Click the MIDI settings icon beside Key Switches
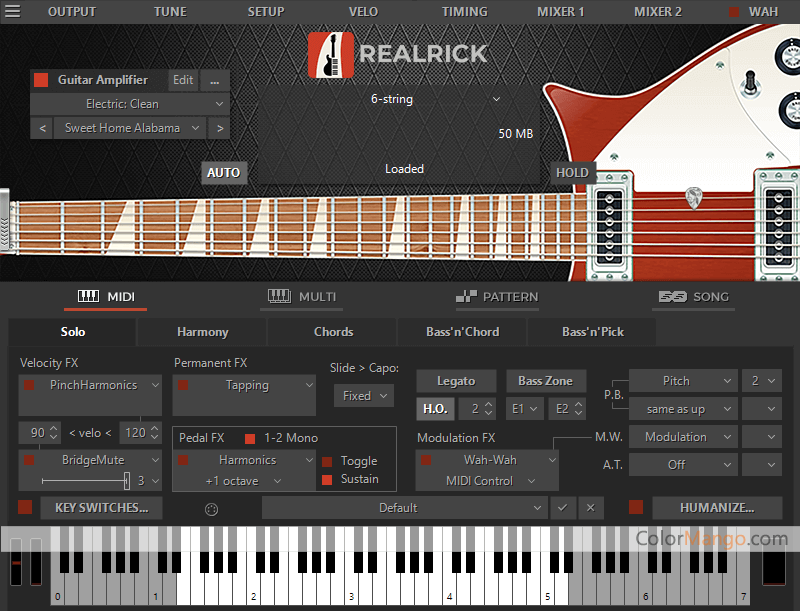 click(211, 508)
